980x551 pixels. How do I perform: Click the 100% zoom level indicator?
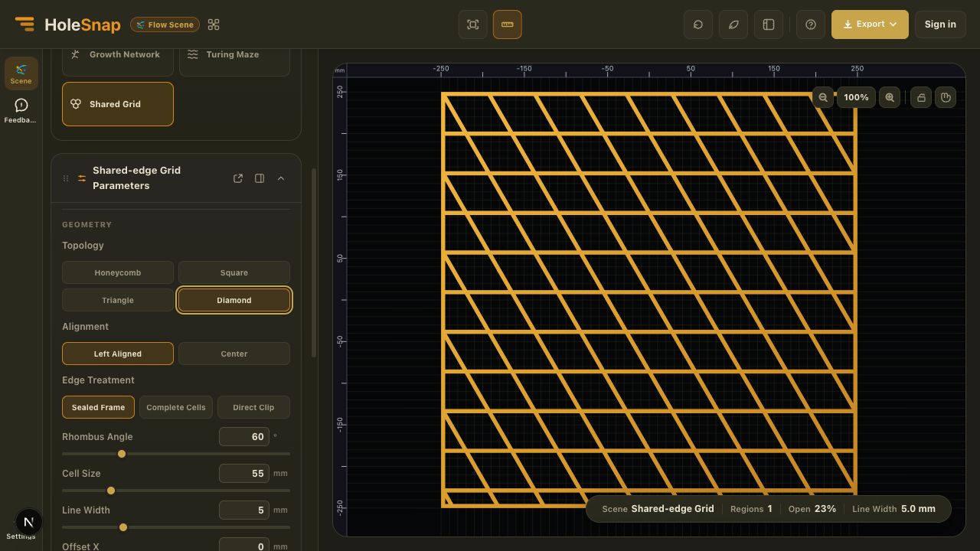(x=856, y=97)
